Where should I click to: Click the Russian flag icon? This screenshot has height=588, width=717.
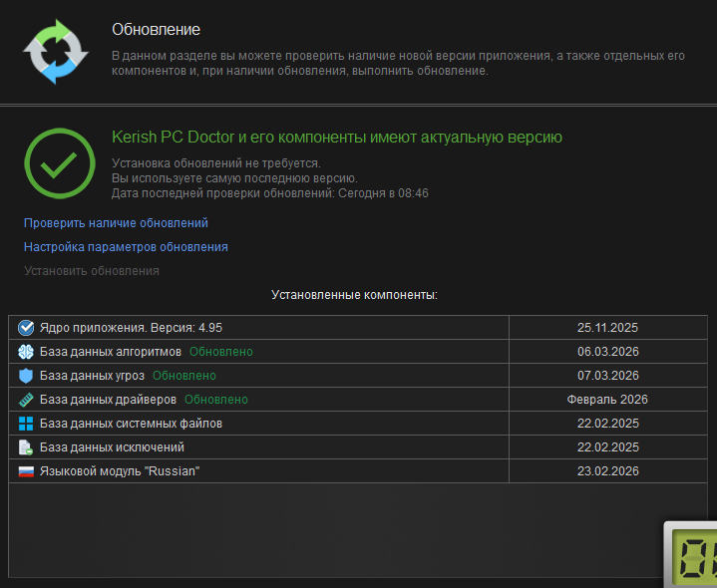pos(26,471)
